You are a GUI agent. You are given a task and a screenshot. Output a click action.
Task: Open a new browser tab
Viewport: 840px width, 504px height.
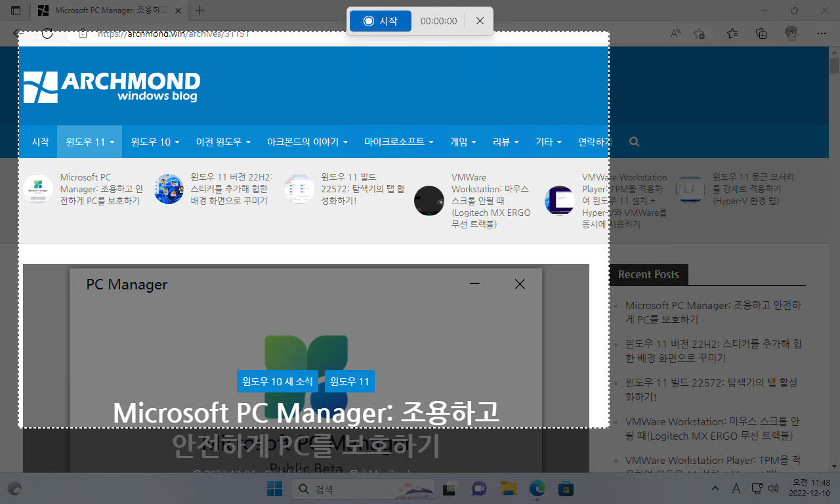pyautogui.click(x=200, y=10)
